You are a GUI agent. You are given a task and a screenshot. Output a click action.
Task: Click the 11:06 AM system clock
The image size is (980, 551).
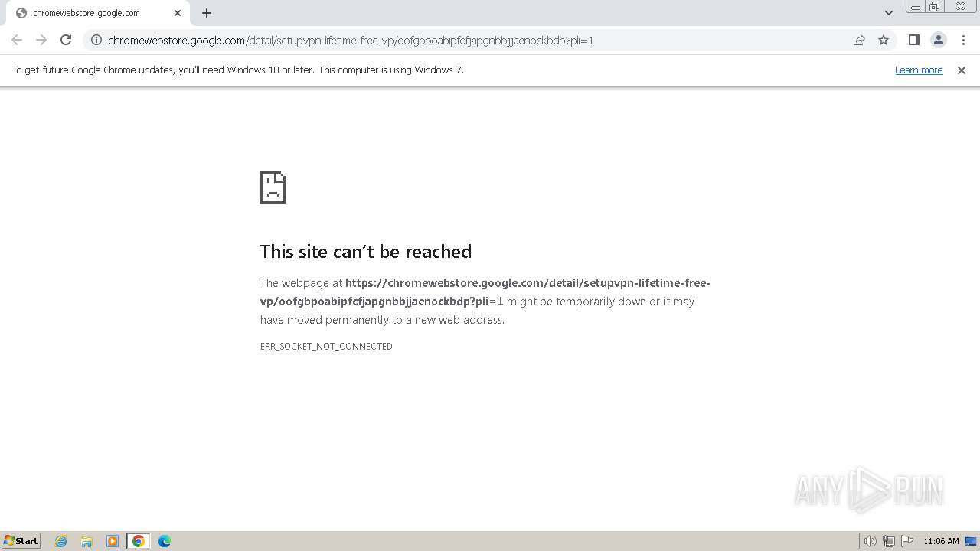coord(941,541)
